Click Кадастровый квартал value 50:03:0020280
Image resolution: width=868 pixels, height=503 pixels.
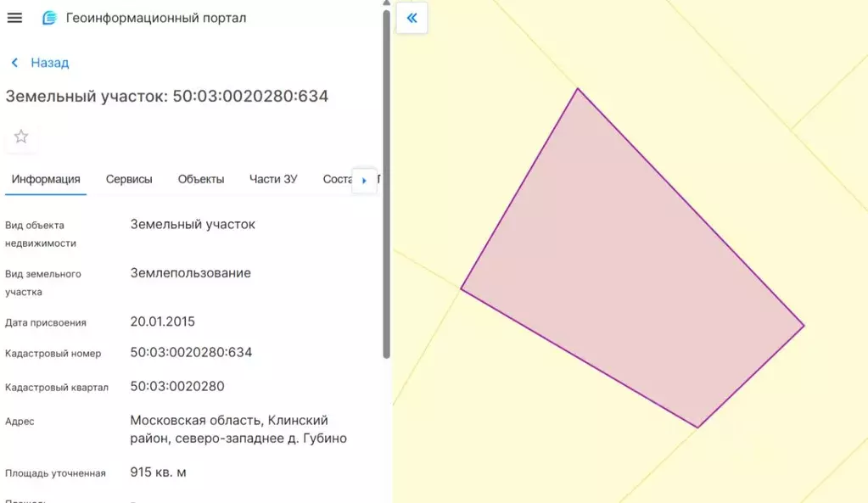(177, 386)
